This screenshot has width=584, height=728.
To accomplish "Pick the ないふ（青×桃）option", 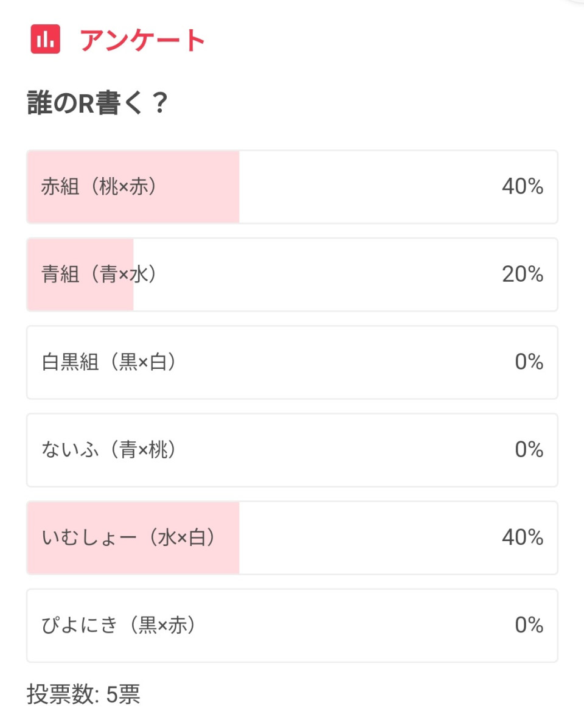I will [109, 450].
